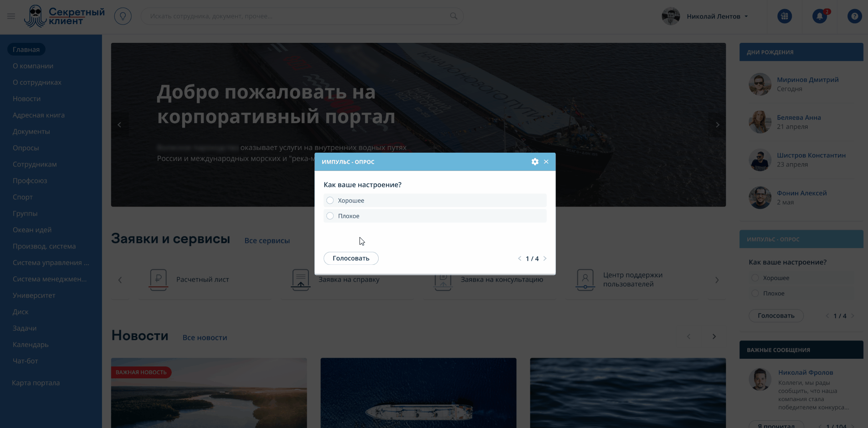Viewport: 868px width, 428px height.
Task: Click the search magnifier icon
Action: coord(453,16)
